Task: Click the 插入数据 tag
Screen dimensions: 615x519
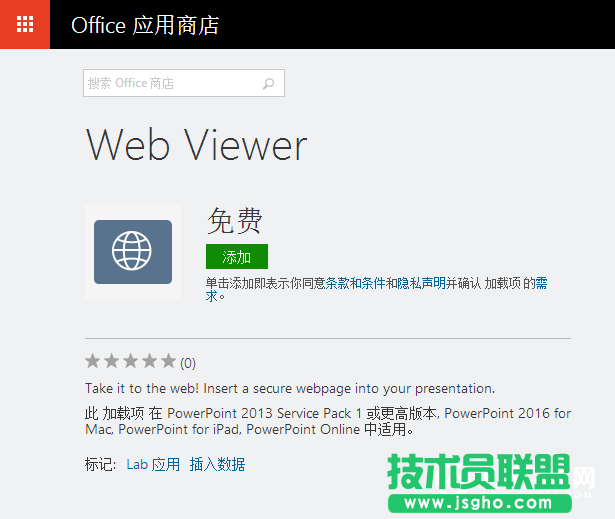Action: [x=217, y=465]
